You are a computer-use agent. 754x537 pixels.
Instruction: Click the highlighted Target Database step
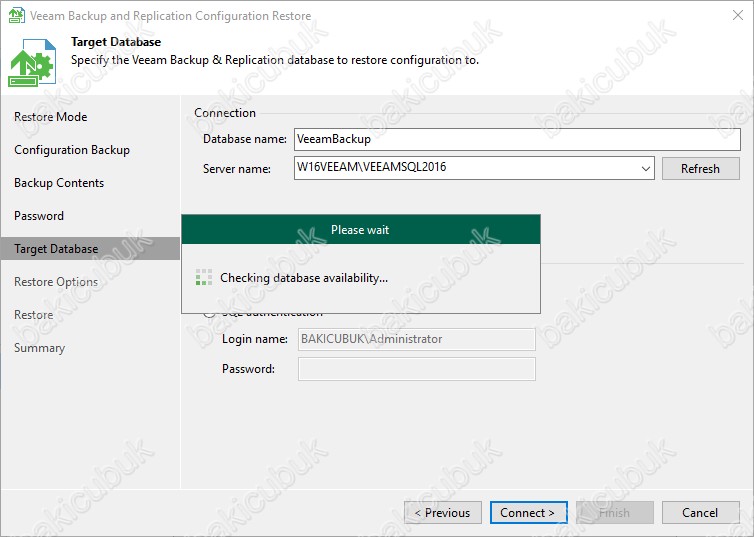56,249
